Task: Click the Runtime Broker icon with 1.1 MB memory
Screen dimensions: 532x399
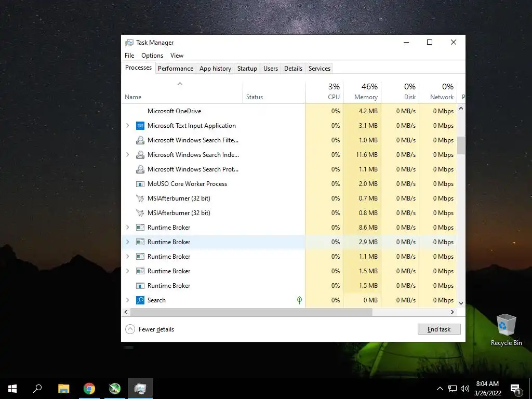Action: pos(140,257)
